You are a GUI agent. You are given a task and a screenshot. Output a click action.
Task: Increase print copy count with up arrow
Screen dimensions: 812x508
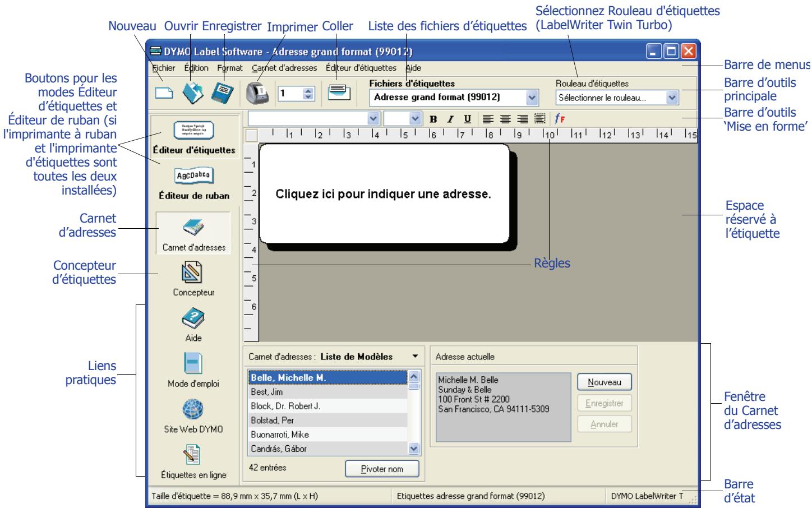pos(308,90)
